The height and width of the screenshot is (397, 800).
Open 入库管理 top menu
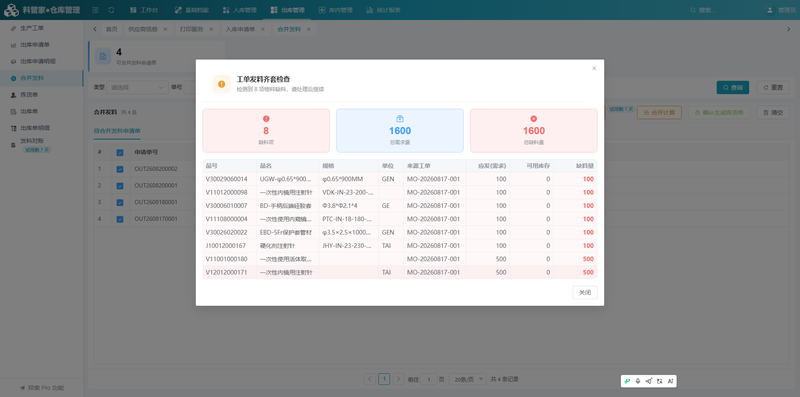click(240, 10)
